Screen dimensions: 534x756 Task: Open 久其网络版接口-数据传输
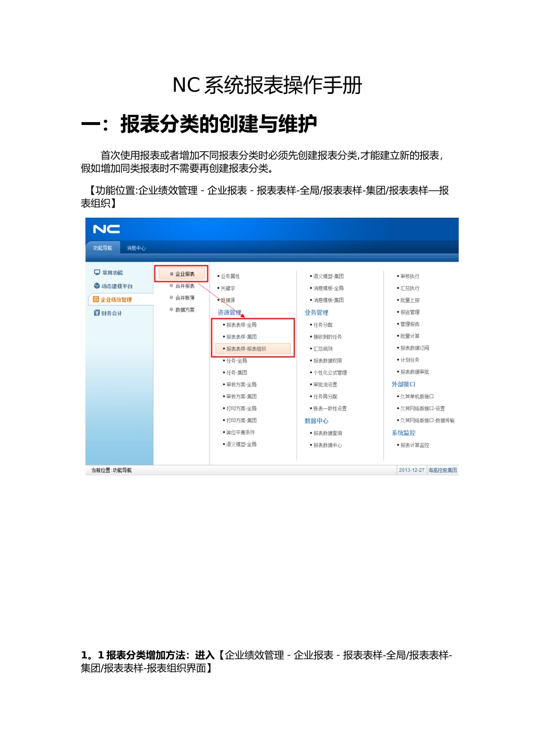click(428, 420)
